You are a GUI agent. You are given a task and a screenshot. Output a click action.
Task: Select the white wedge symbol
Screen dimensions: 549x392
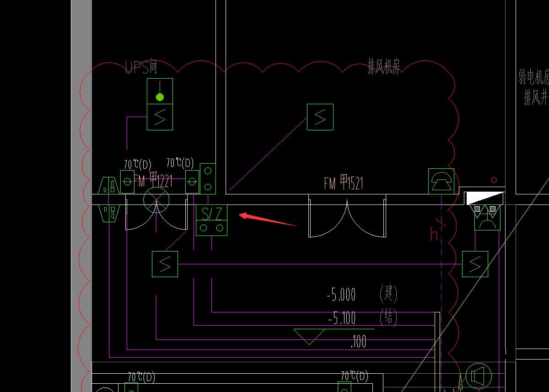(484, 198)
